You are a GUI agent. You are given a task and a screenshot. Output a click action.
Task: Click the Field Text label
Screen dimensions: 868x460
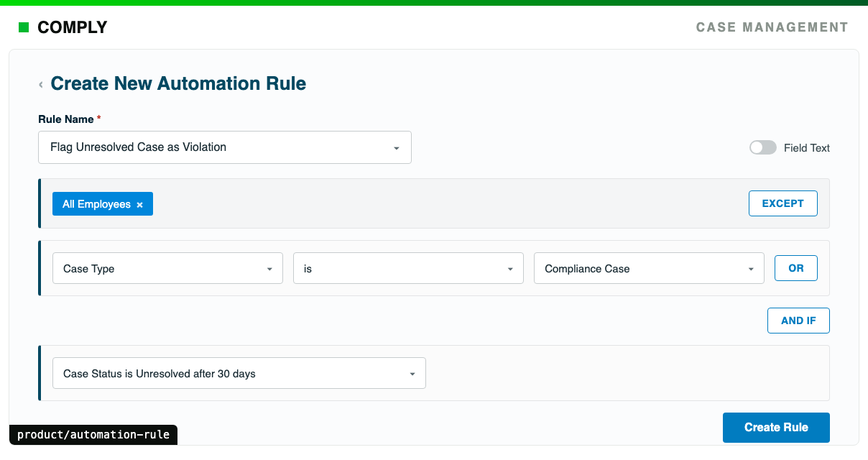pyautogui.click(x=807, y=148)
